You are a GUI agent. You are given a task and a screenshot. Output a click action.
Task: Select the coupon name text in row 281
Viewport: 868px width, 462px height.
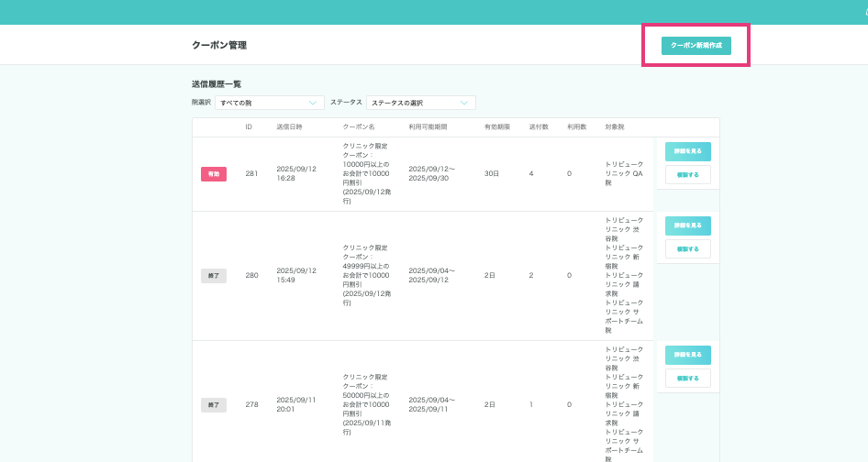click(x=366, y=173)
